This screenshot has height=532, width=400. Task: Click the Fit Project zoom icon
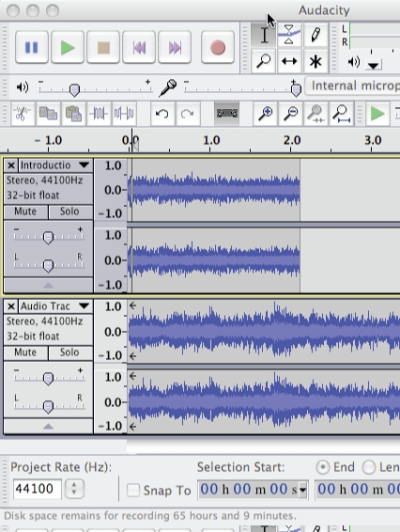[341, 114]
